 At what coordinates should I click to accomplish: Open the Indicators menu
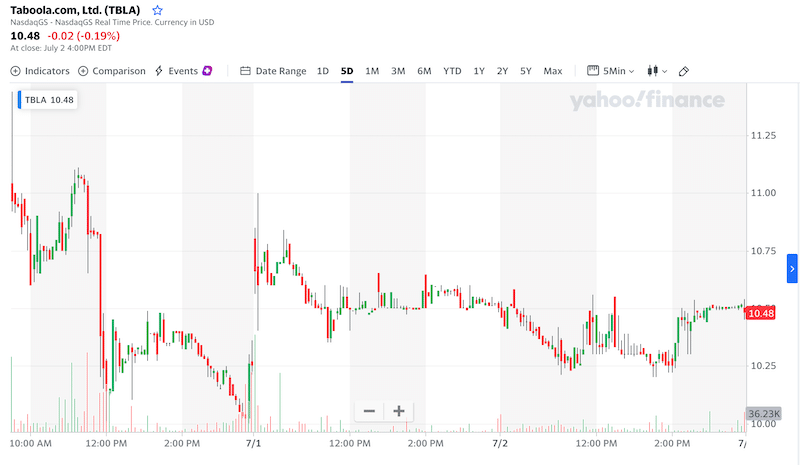tap(40, 71)
